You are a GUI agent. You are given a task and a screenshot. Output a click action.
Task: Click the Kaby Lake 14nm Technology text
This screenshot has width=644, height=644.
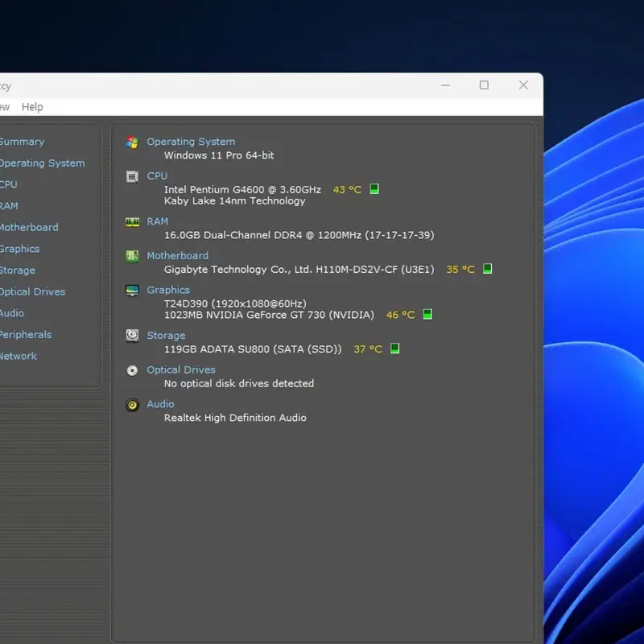(234, 200)
